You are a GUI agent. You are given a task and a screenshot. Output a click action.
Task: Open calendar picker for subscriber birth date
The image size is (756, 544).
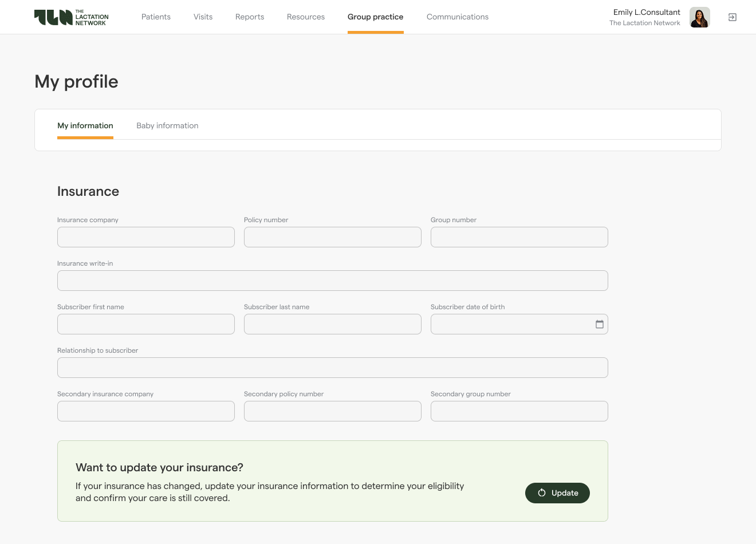click(599, 324)
